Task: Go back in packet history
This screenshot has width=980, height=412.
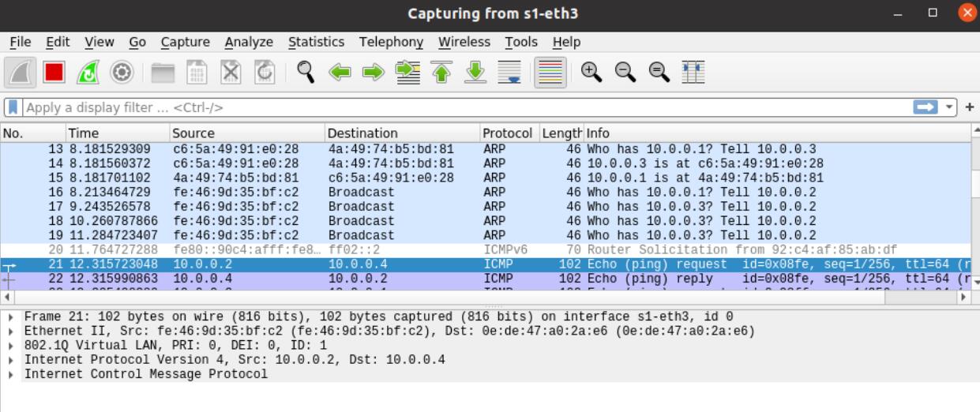Action: point(340,73)
